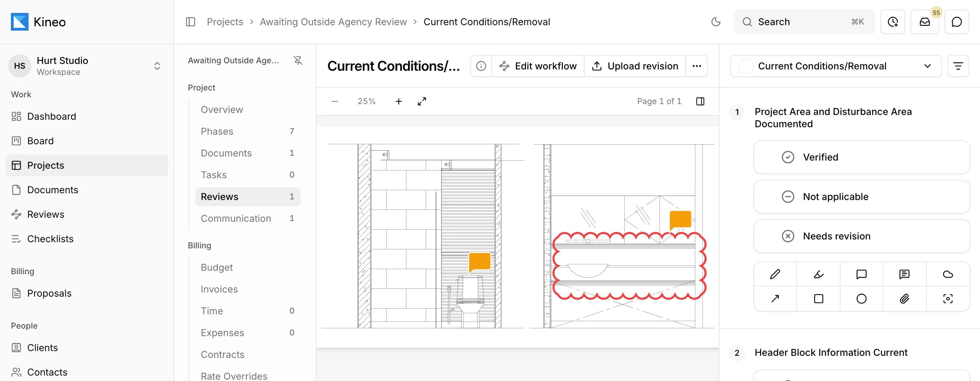Screen dimensions: 980x381
Task: Toggle the side panel layout icon
Action: tap(700, 101)
